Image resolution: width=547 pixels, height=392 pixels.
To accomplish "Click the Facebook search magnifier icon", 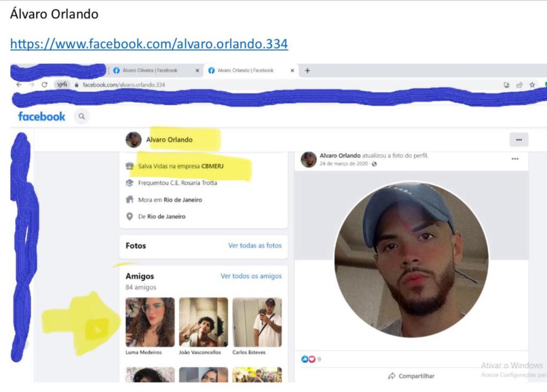I will (x=82, y=116).
